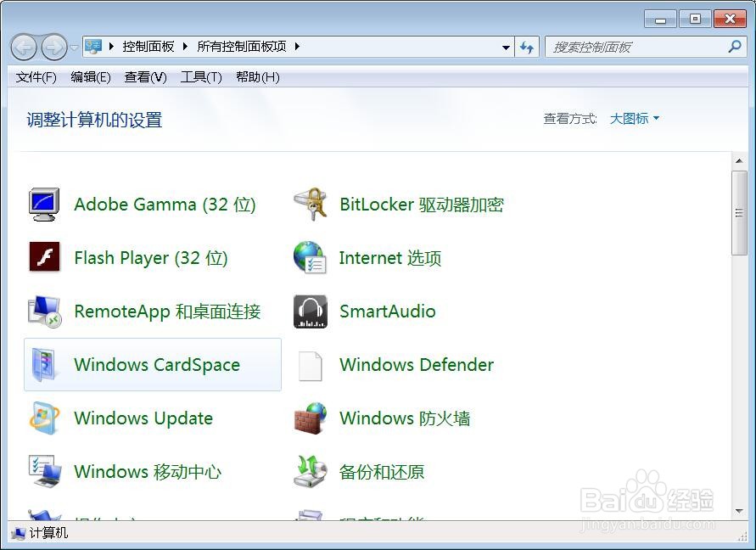Launch BitLocker 驱动器加密

(420, 204)
